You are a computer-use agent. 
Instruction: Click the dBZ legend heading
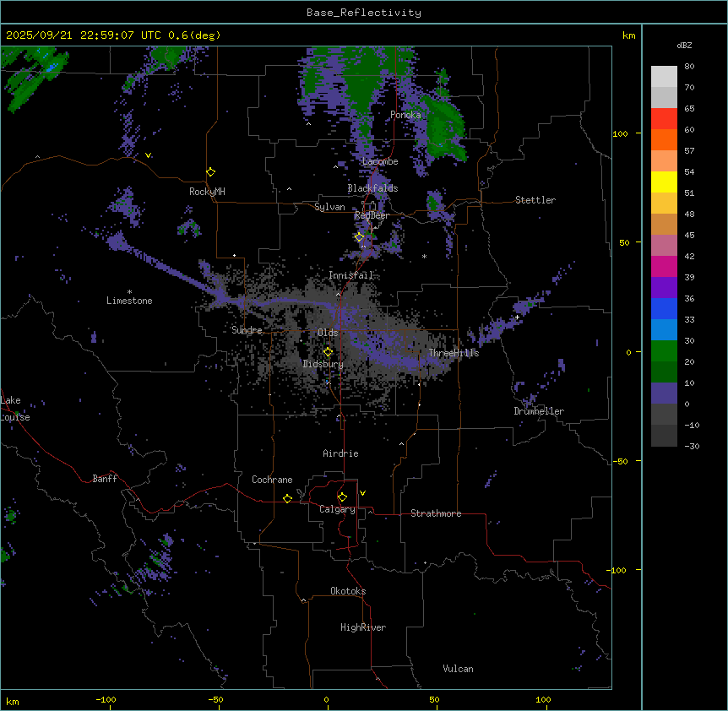pyautogui.click(x=685, y=45)
